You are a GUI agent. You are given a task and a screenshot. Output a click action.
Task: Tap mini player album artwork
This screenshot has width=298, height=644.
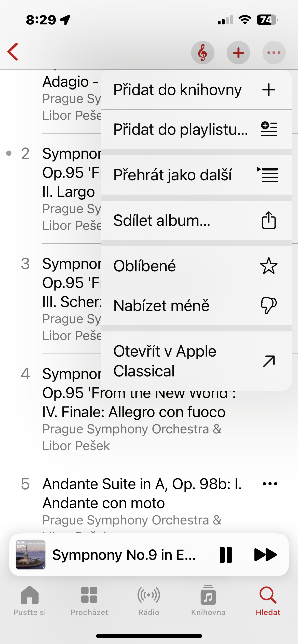click(x=31, y=555)
